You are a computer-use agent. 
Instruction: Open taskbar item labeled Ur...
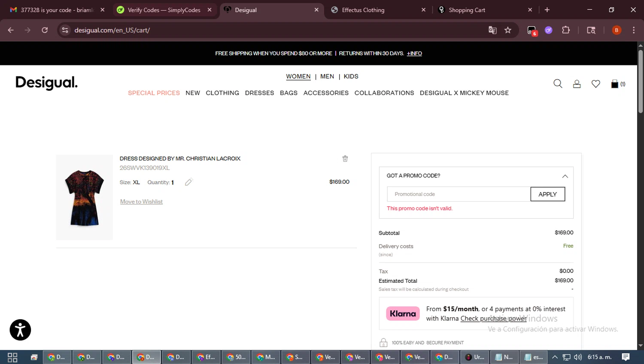475,357
